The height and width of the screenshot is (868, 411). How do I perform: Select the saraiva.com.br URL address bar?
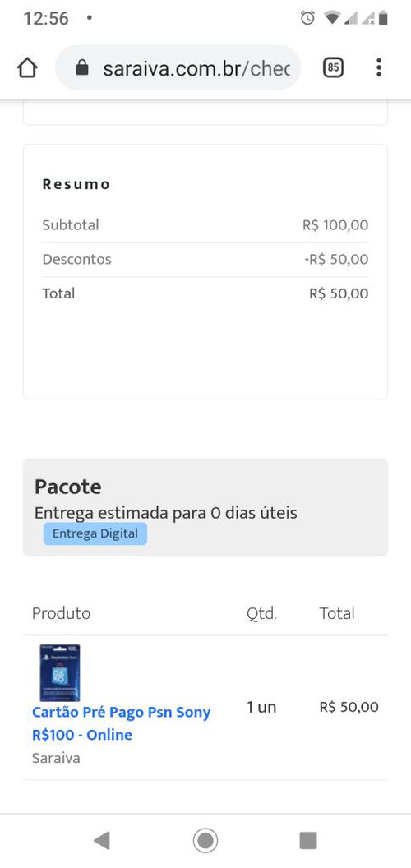tap(178, 68)
